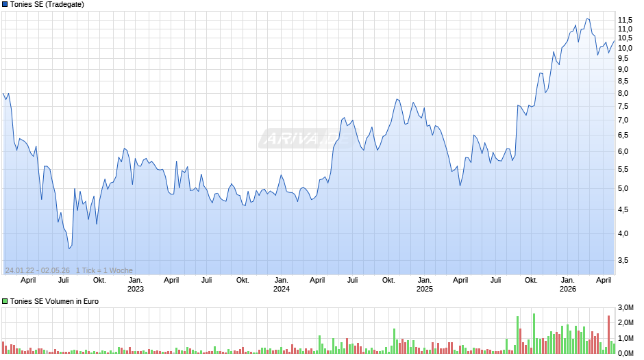This screenshot has width=644, height=360.
Task: Click the 'Jan. 2023' time axis label
Action: pos(136,285)
